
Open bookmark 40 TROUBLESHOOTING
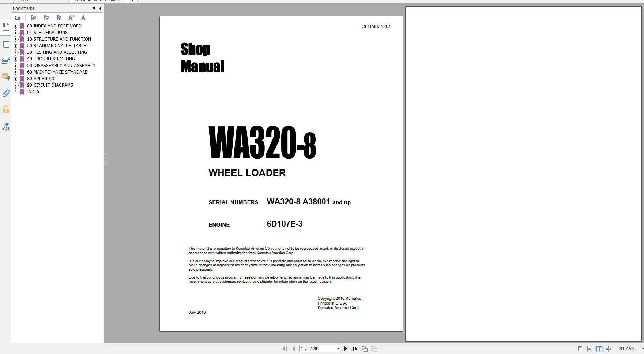[51, 59]
